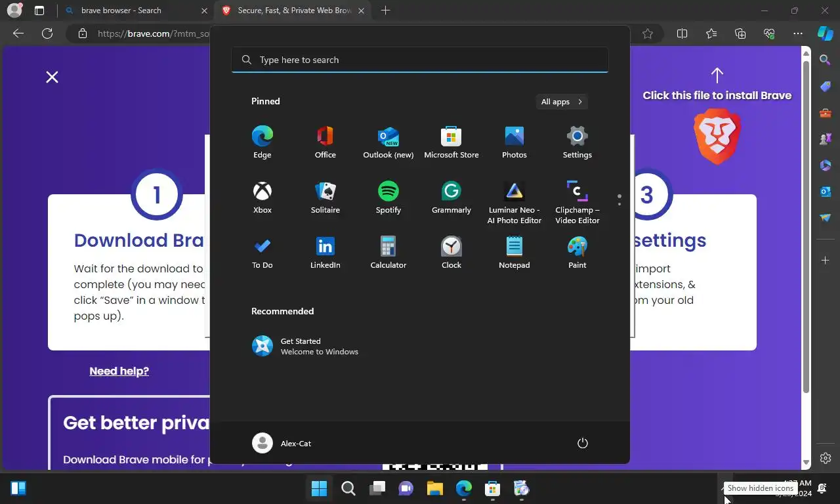Viewport: 840px width, 504px height.
Task: Open LinkedIn pinned app
Action: coord(325,253)
